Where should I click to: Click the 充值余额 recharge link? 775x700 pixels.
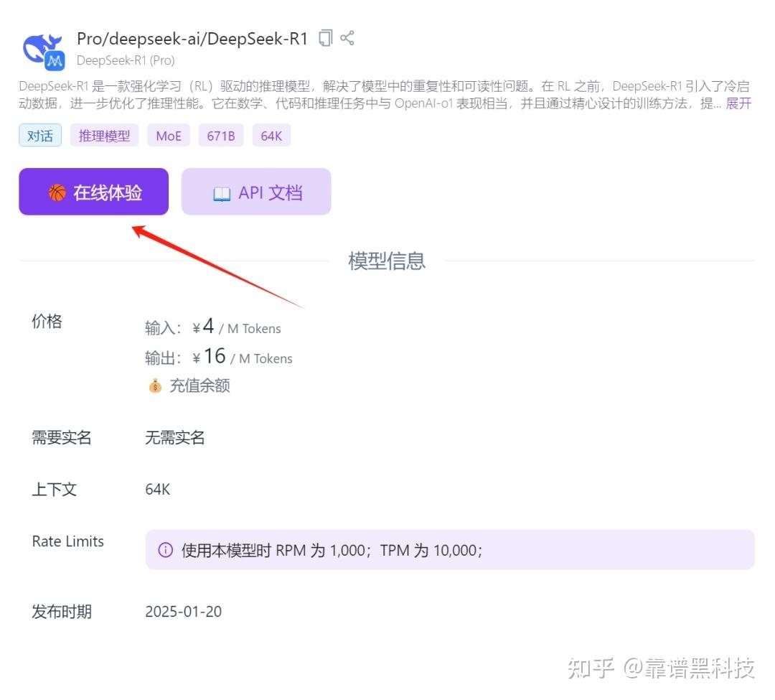pos(201,386)
